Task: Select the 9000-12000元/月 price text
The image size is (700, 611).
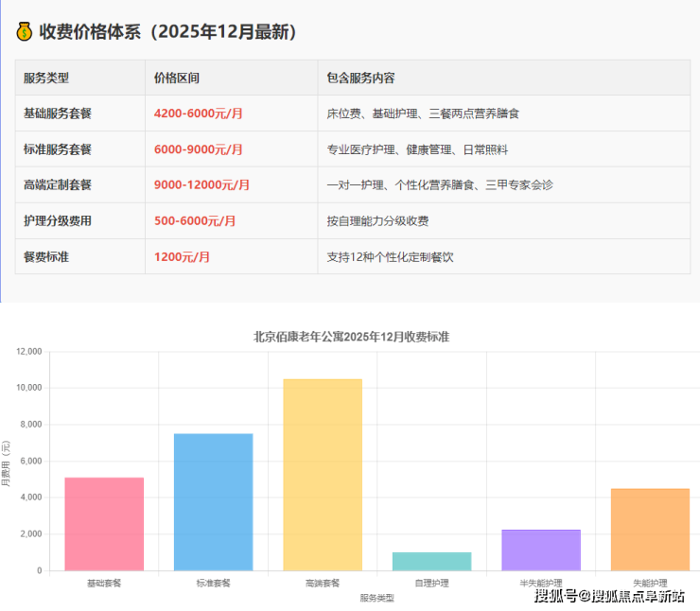Action: coord(201,185)
